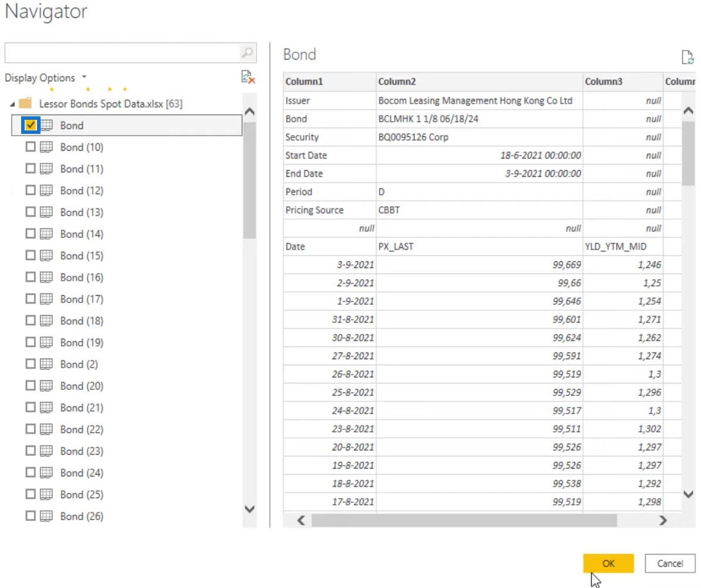This screenshot has width=701, height=588.
Task: Click the table icon next to Bond (2)
Action: pyautogui.click(x=46, y=364)
